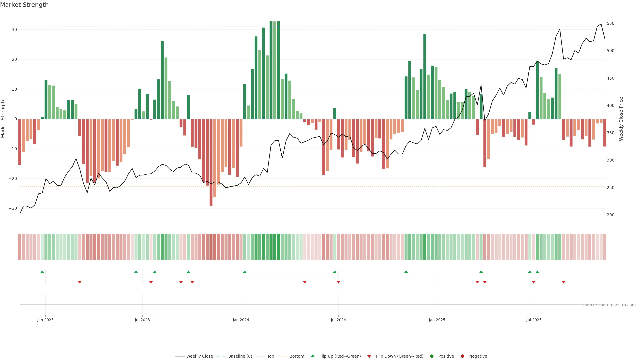Click the sharemaestro.com source text
Viewport: 644px width, 362px height.
coord(609,305)
